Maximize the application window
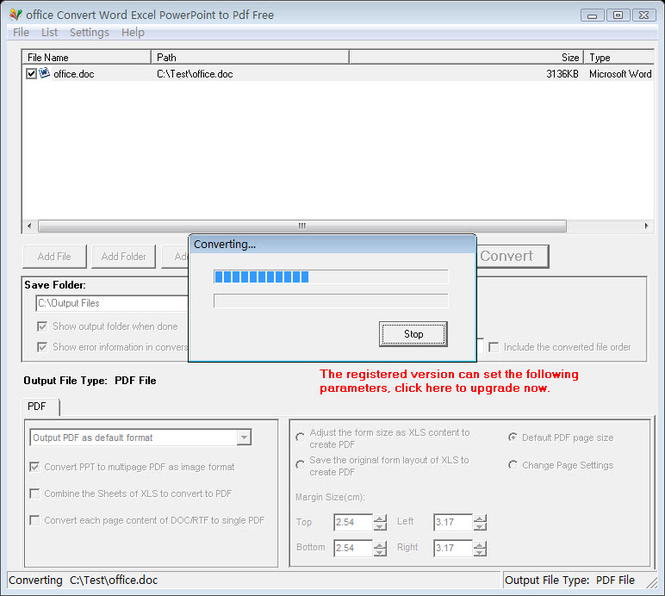 [x=618, y=15]
